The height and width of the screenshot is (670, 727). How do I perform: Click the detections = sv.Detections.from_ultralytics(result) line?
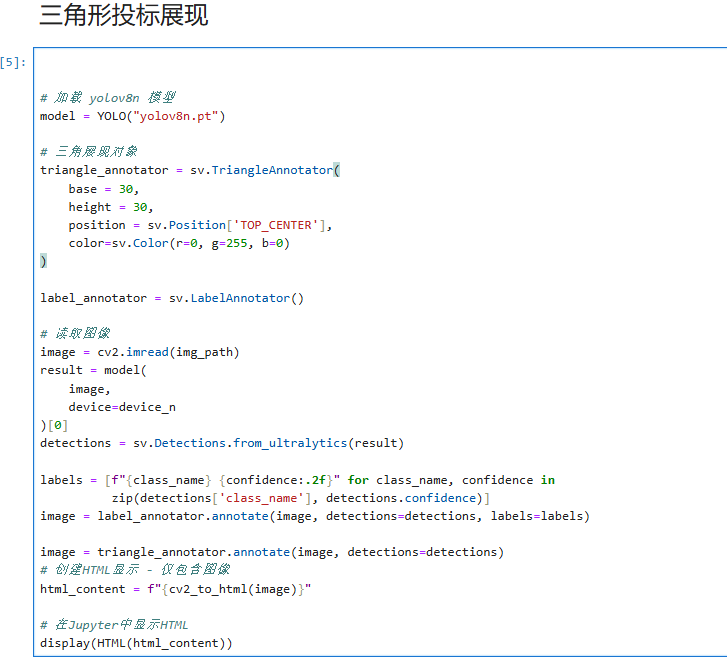222,443
